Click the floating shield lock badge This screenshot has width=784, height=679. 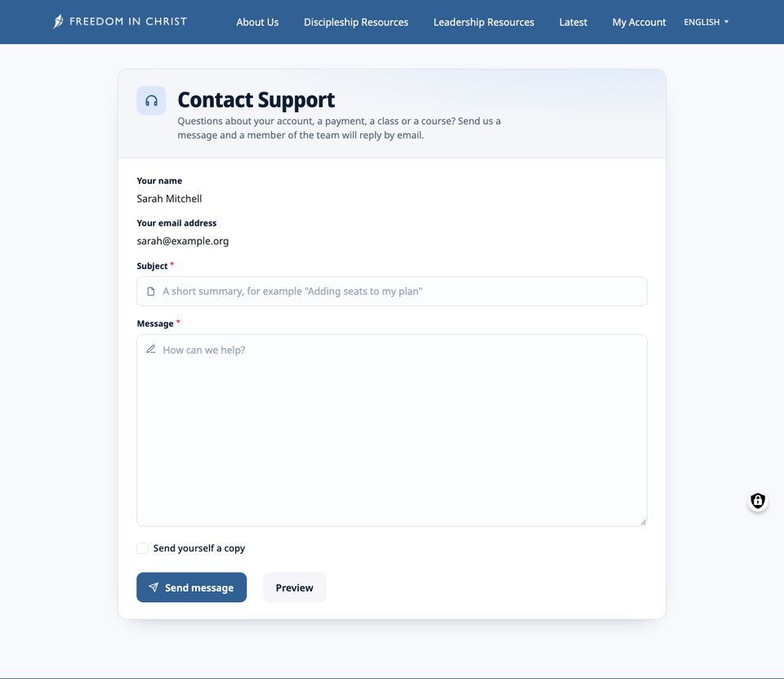[758, 500]
